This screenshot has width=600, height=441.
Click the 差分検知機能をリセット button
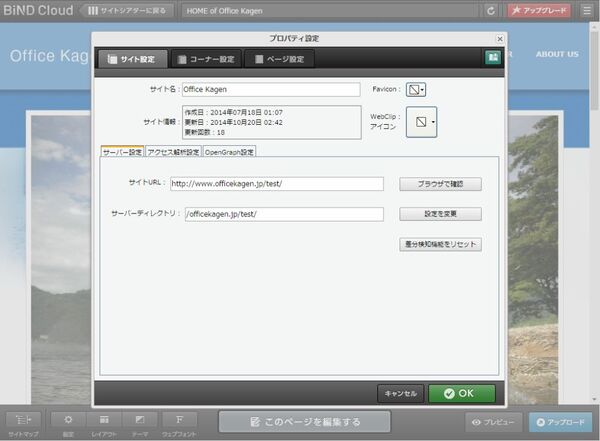point(440,244)
